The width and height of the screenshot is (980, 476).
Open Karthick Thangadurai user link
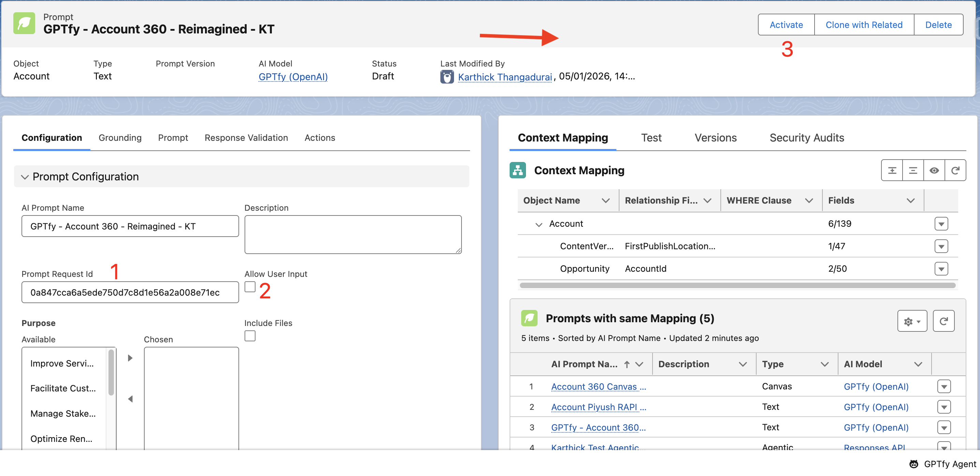point(504,77)
